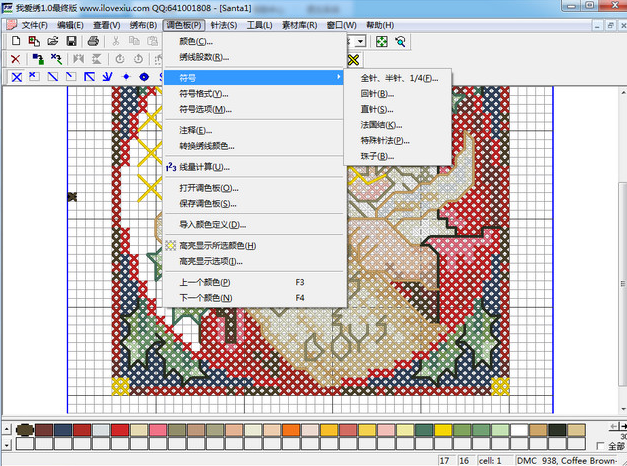
Task: Select the quarter stitch tool
Action: [34, 77]
